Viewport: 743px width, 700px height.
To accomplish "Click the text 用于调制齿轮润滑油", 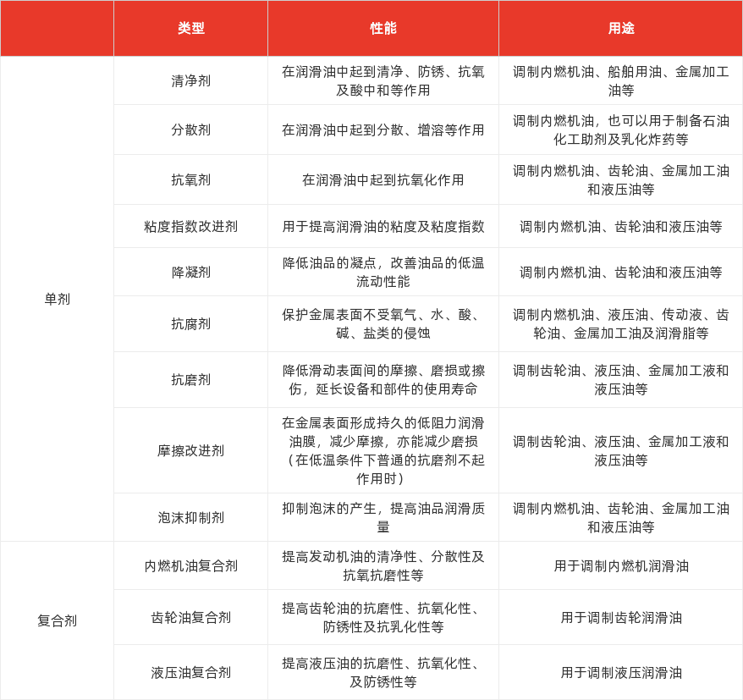I will (x=621, y=618).
